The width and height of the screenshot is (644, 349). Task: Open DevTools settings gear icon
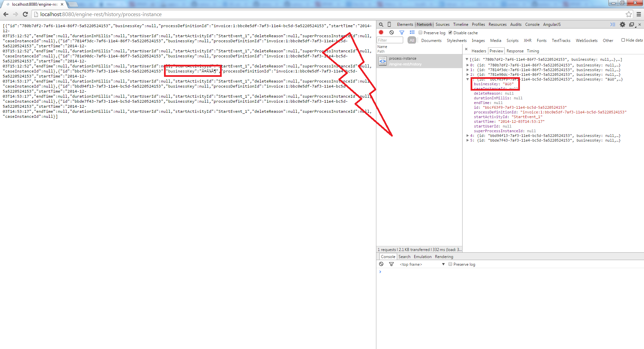pyautogui.click(x=622, y=24)
